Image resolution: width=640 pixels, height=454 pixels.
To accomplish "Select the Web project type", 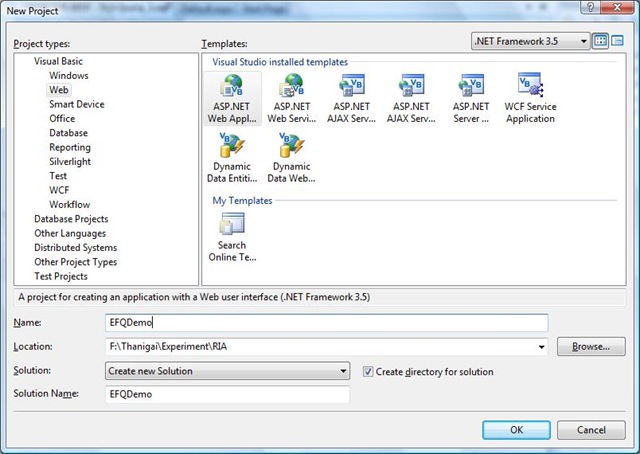I will pyautogui.click(x=59, y=90).
